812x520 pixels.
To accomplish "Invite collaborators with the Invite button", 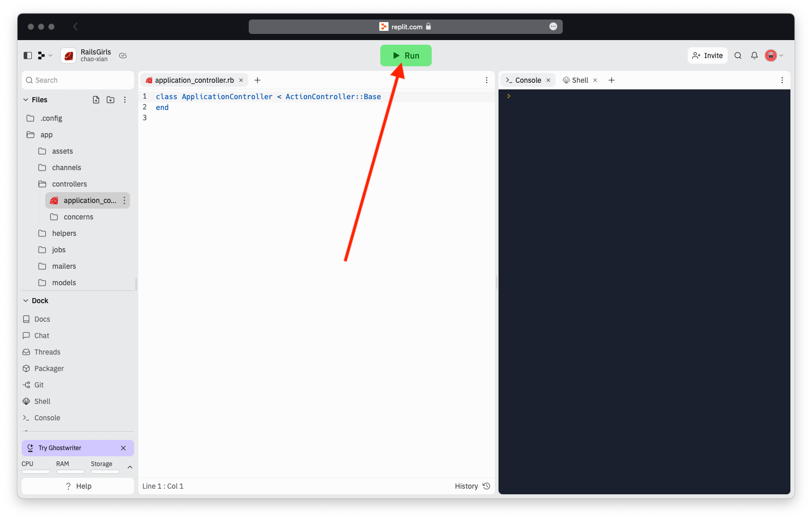I will 708,55.
